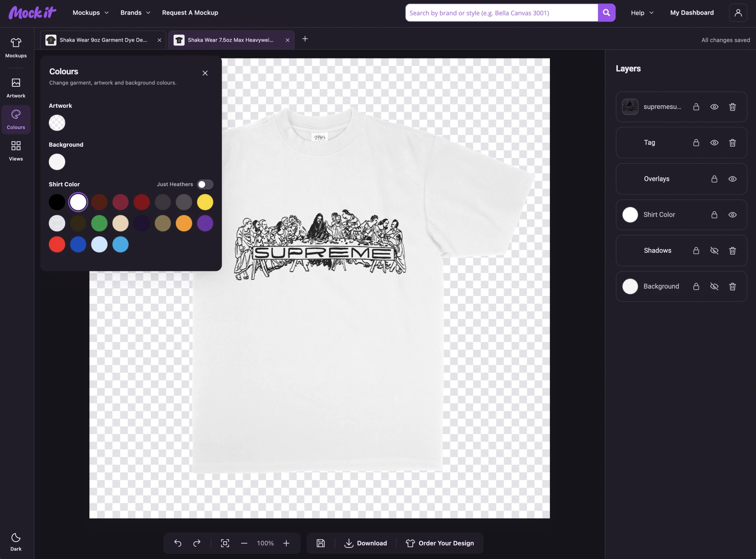Open the Views sidebar panel
This screenshot has width=756, height=559.
click(x=16, y=151)
